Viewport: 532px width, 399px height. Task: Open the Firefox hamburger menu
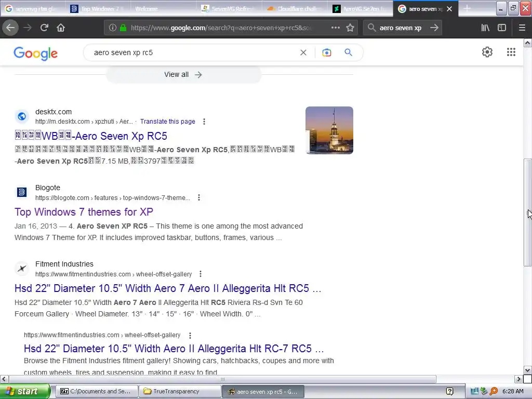[x=522, y=28]
